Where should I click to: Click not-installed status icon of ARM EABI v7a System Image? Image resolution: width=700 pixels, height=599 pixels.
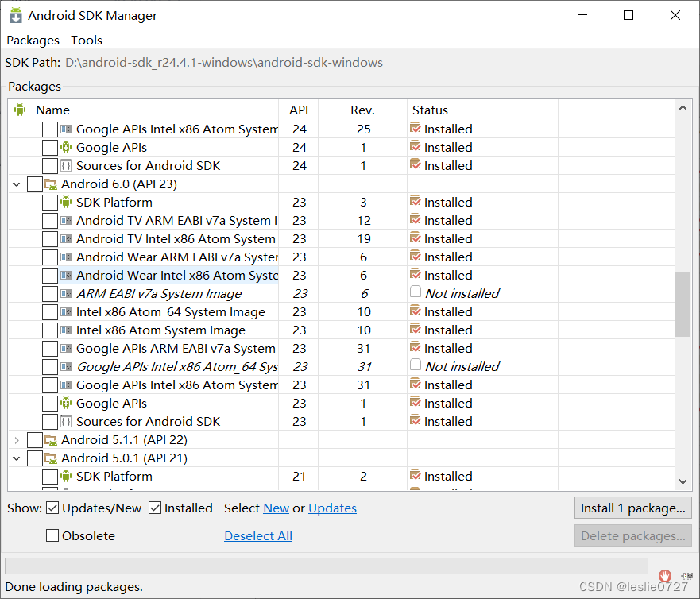tap(416, 292)
